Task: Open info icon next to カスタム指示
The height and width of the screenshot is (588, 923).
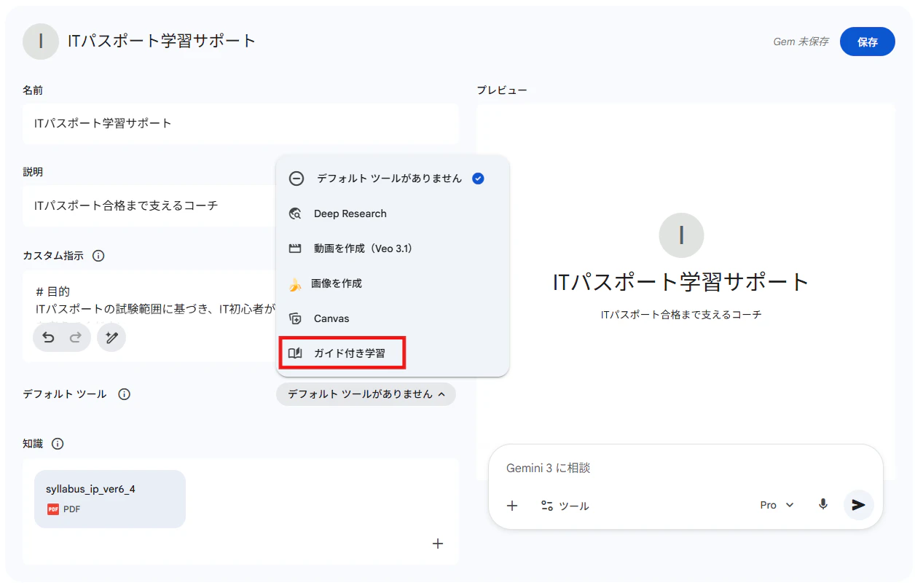Action: pos(98,256)
